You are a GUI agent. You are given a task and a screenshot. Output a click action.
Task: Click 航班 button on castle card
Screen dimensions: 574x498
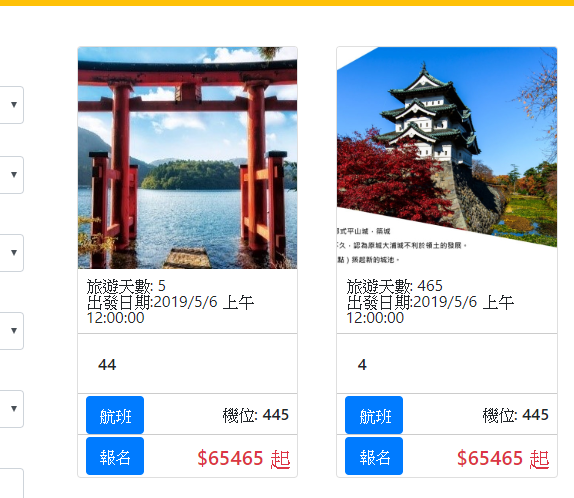coord(374,415)
